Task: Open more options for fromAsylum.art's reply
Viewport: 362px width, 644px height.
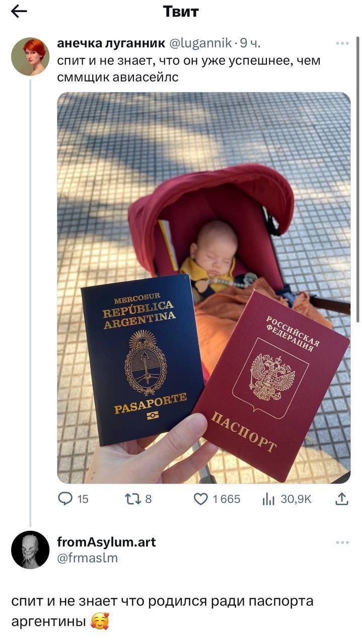Action: coord(342,542)
